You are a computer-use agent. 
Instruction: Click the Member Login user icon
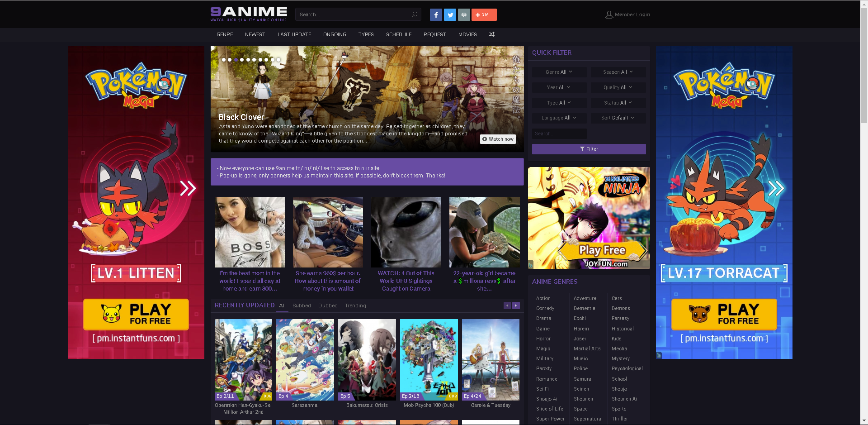(x=609, y=14)
